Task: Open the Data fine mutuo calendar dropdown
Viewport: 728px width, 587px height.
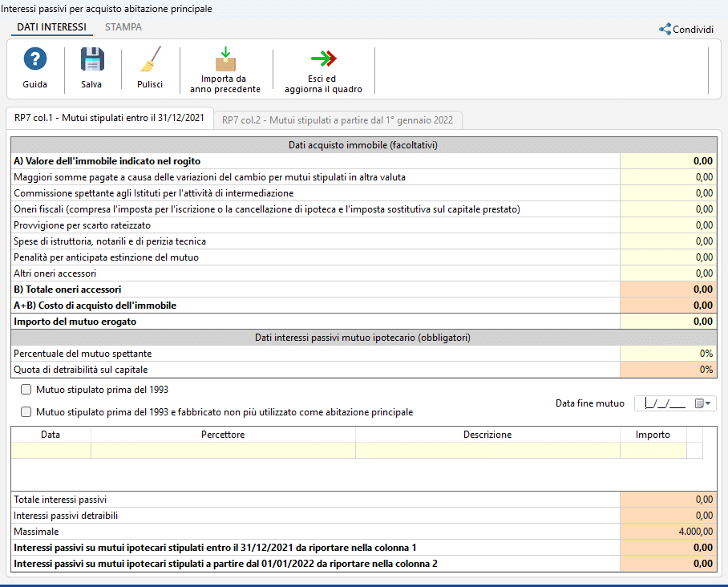Action: 703,403
